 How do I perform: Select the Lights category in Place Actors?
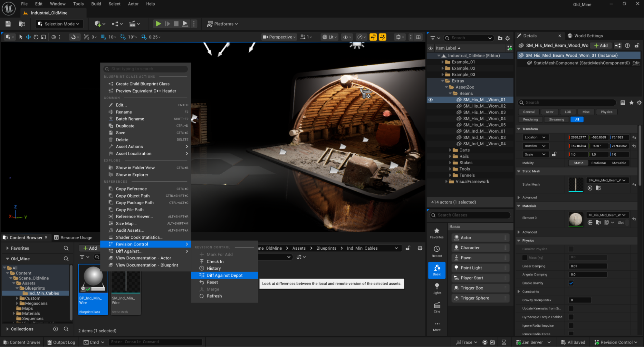coord(437,288)
